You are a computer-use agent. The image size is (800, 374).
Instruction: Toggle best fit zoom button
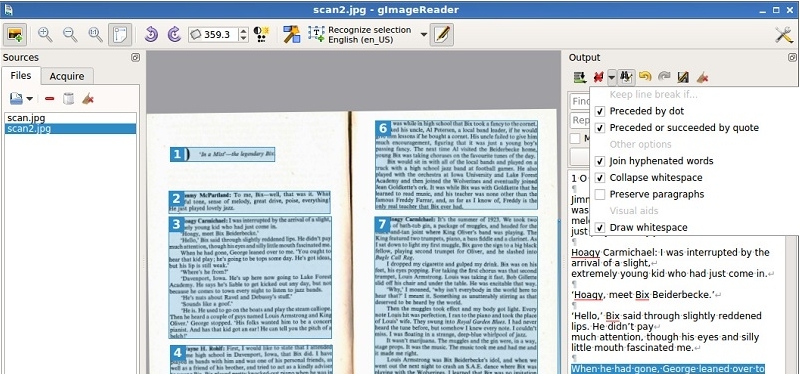tap(121, 35)
